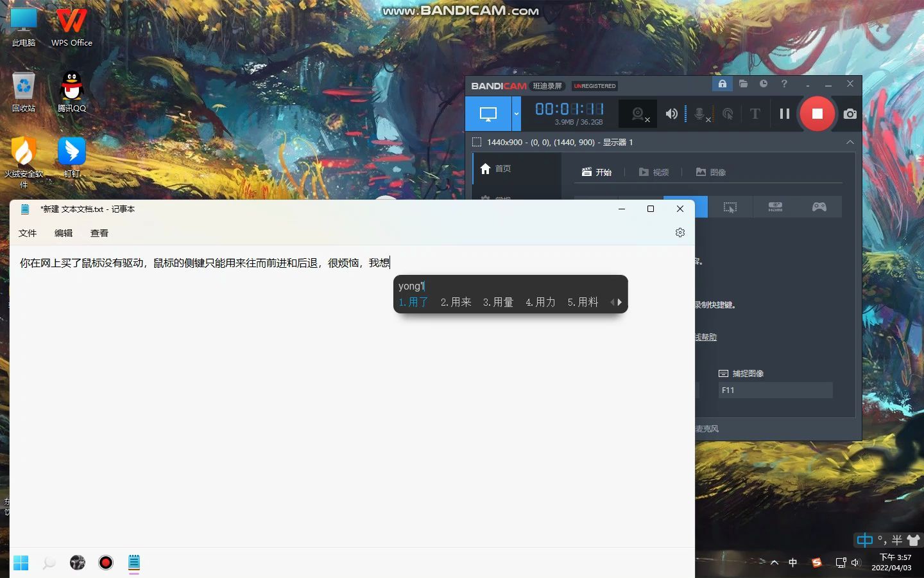The height and width of the screenshot is (578, 924).
Task: Toggle 中 Chinese mode on IME bar
Action: point(865,540)
